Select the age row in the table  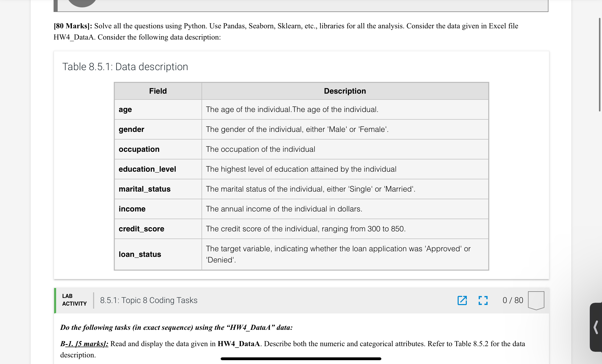click(125, 109)
